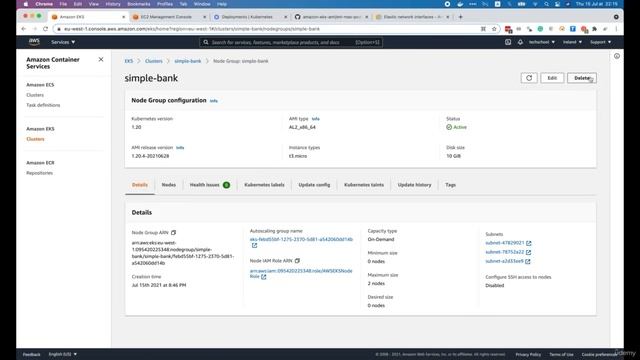Switch to the Nodes tab
This screenshot has width=640, height=360.
[x=169, y=185]
